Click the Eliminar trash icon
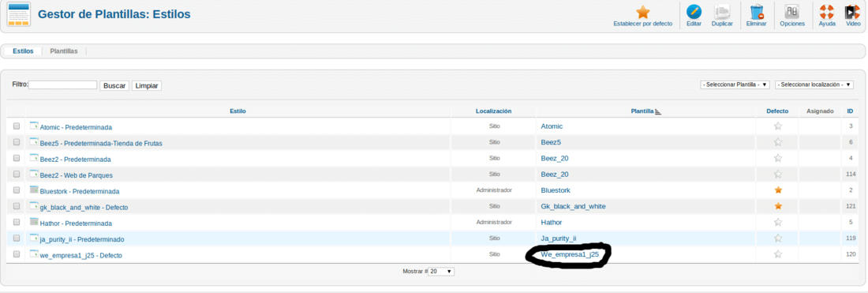868x293 pixels. 756,12
